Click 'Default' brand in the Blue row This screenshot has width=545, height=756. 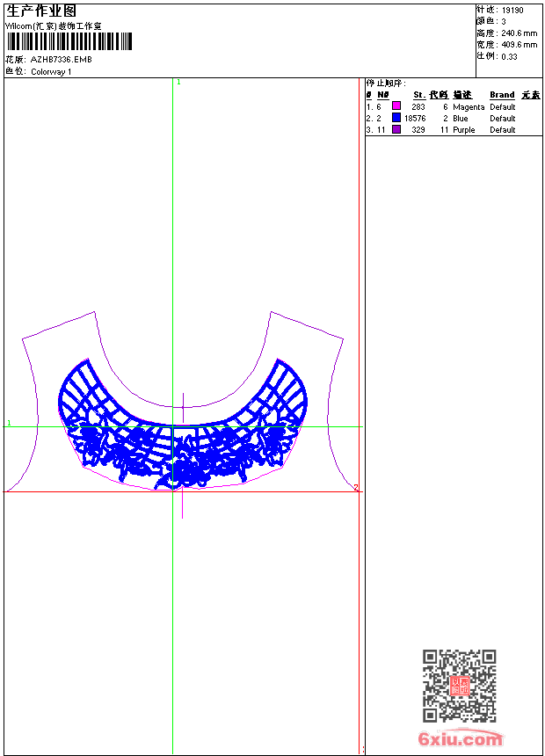[x=503, y=119]
